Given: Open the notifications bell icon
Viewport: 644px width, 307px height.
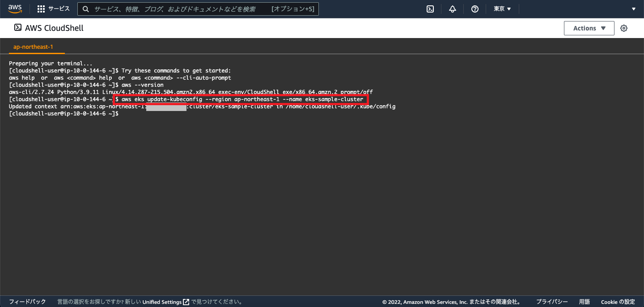Looking at the screenshot, I should [x=453, y=9].
